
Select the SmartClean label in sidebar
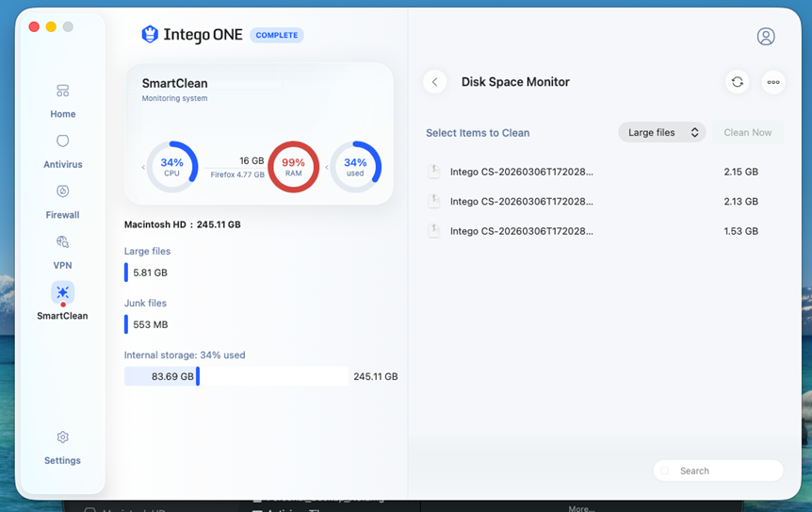[63, 316]
